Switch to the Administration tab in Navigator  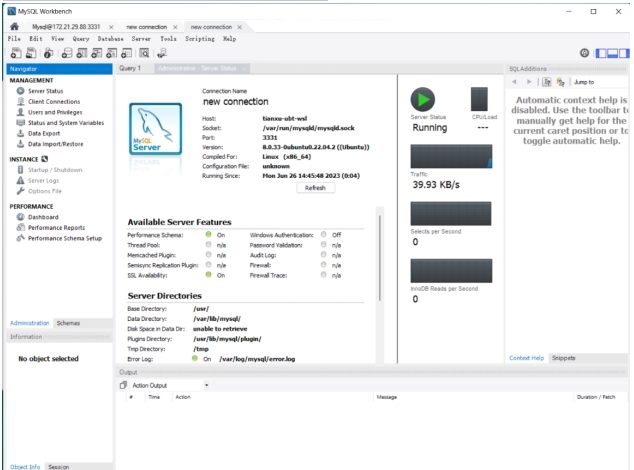30,323
